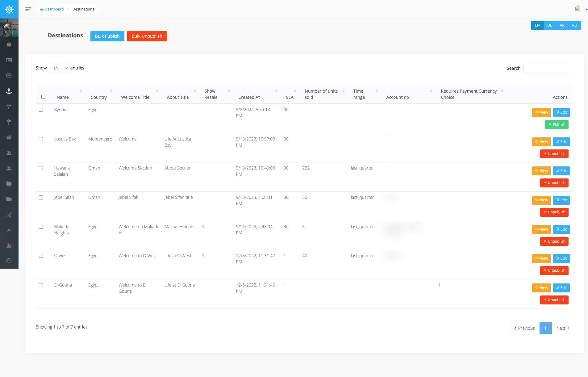588x377 pixels.
Task: Unpublish the Jebel Sifah destination
Action: click(554, 212)
